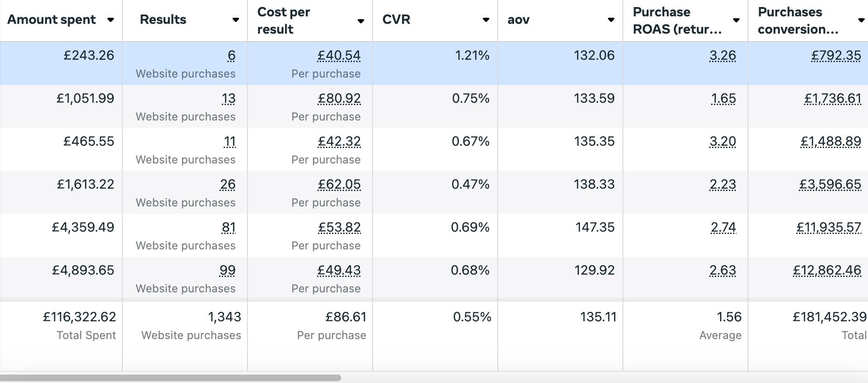Open the 3.26 Purchase ROAS value
868x383 pixels.
click(722, 56)
